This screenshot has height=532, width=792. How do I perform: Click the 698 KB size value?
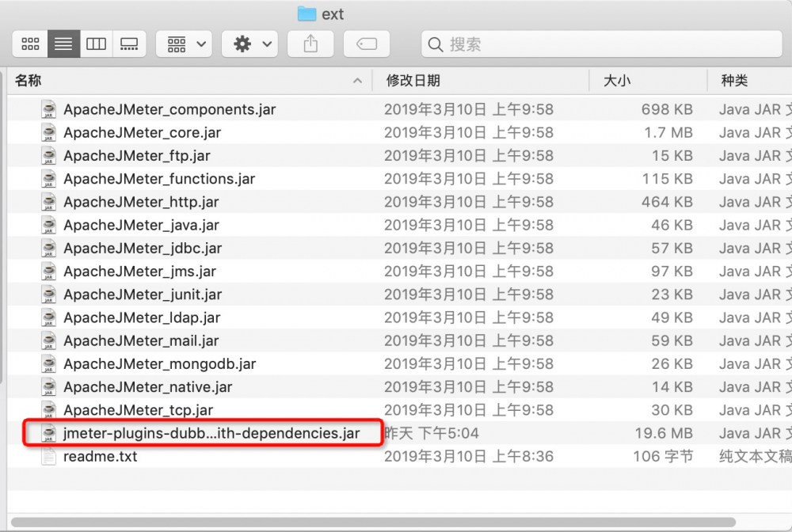point(667,109)
